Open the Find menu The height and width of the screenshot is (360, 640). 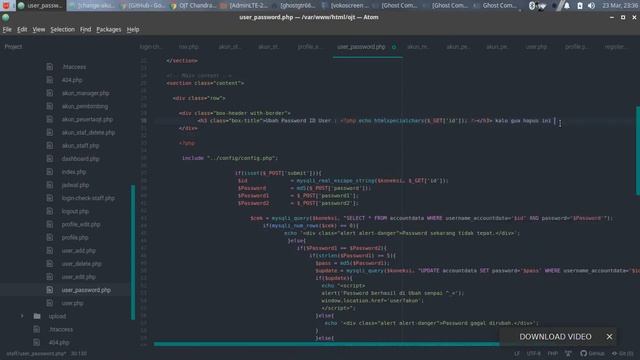(x=85, y=29)
